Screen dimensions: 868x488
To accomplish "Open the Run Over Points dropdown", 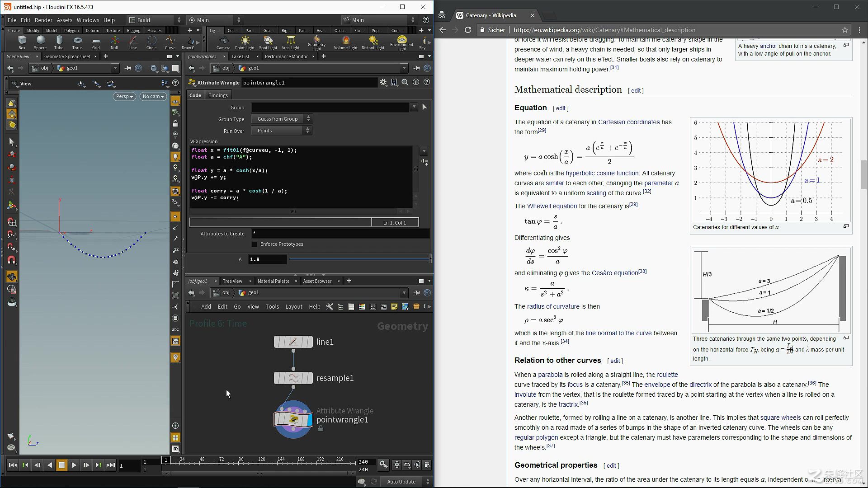I will tap(282, 131).
